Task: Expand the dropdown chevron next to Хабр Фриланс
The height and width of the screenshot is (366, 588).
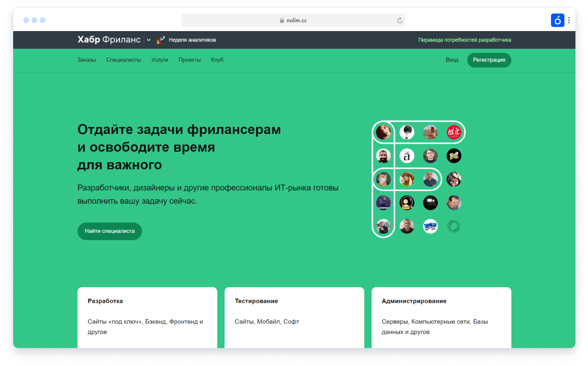Action: (149, 40)
